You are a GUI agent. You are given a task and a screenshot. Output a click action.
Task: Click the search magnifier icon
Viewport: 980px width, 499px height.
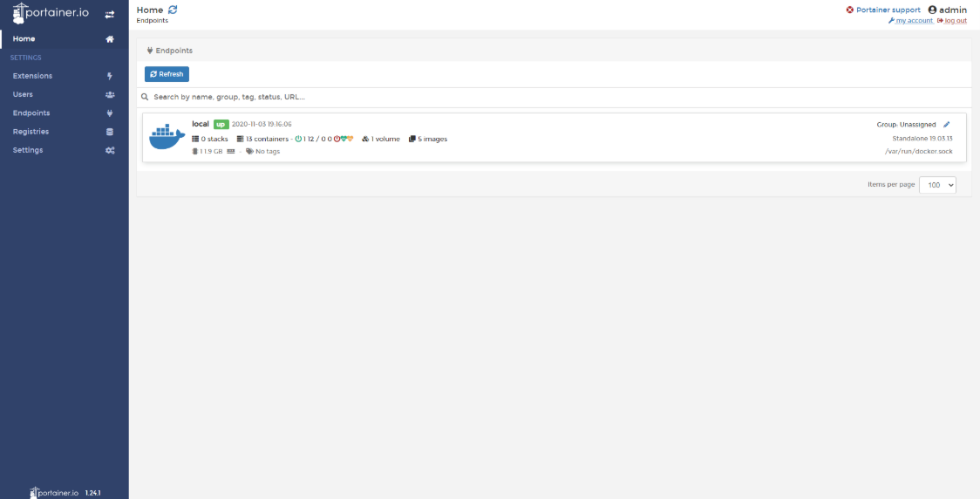coord(145,98)
